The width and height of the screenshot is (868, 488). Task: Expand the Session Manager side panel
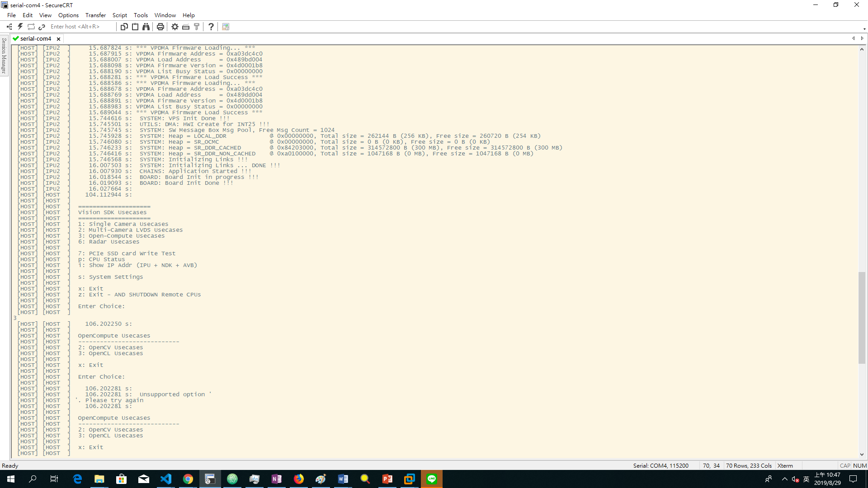click(x=4, y=56)
